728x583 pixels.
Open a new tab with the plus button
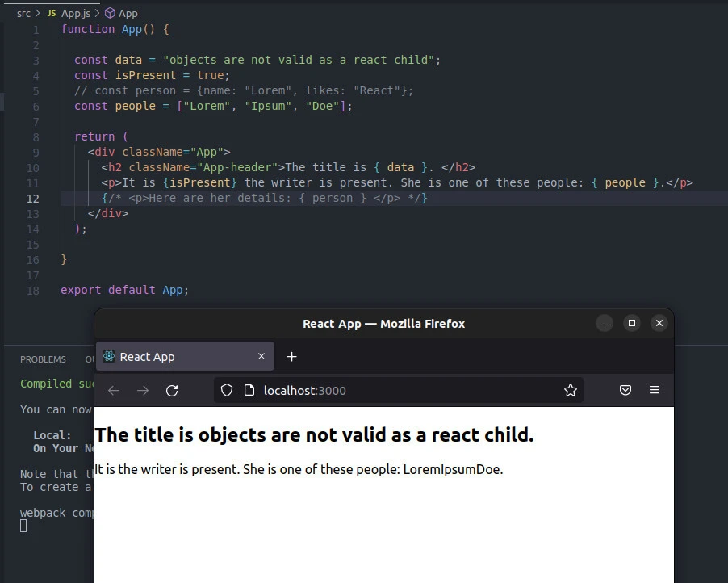coord(292,357)
